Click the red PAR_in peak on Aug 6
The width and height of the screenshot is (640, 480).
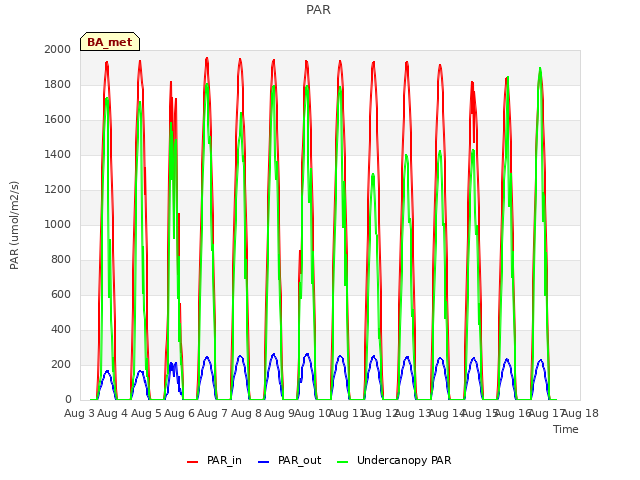click(x=207, y=58)
